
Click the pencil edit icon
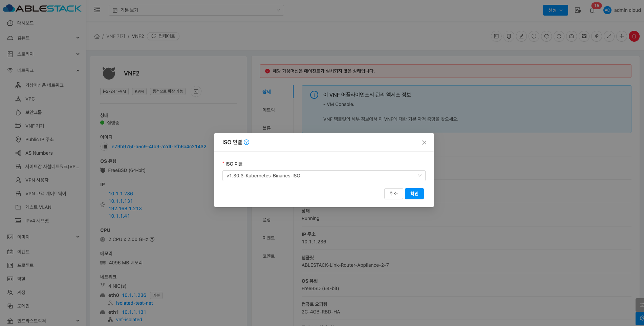point(521,36)
